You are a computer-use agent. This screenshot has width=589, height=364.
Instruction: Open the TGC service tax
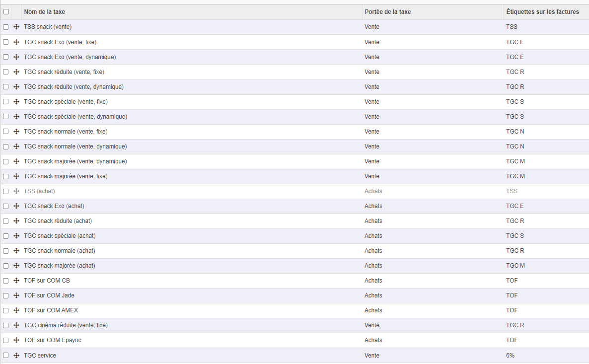(x=40, y=355)
